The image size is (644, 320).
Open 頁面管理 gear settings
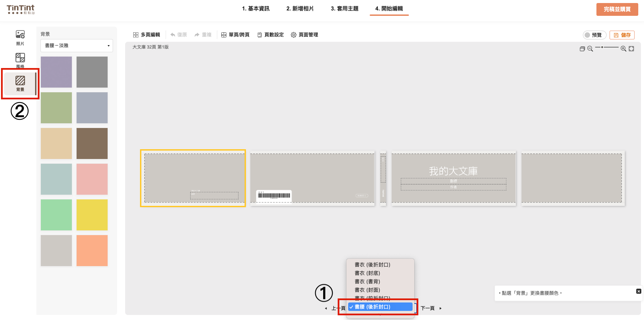pos(293,35)
